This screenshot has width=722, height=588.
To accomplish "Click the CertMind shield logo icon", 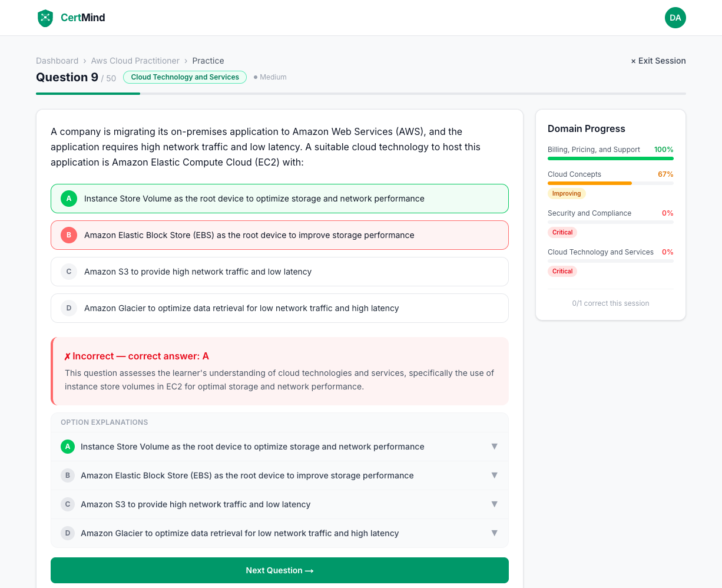I will click(45, 18).
